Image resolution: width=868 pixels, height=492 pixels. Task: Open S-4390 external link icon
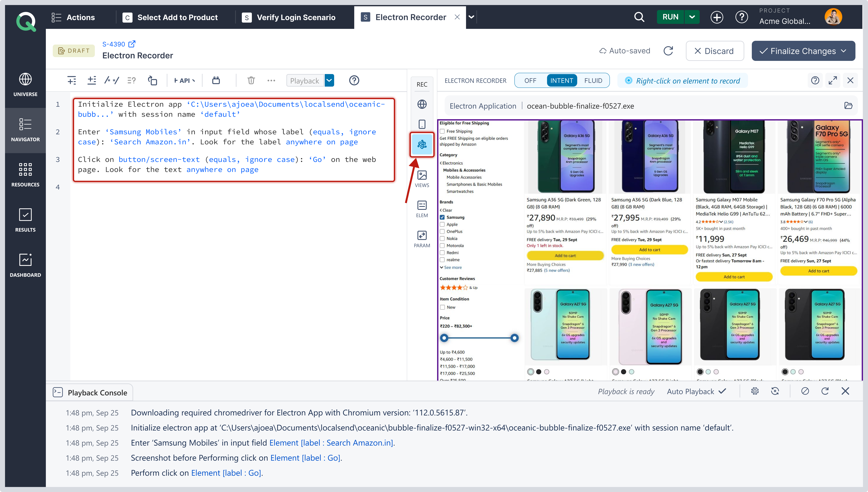[132, 44]
